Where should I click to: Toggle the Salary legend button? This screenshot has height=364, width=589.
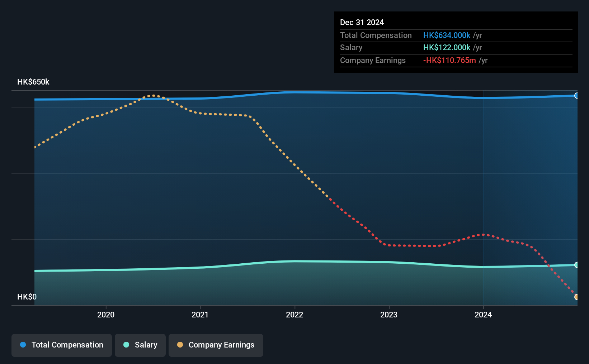(x=140, y=345)
